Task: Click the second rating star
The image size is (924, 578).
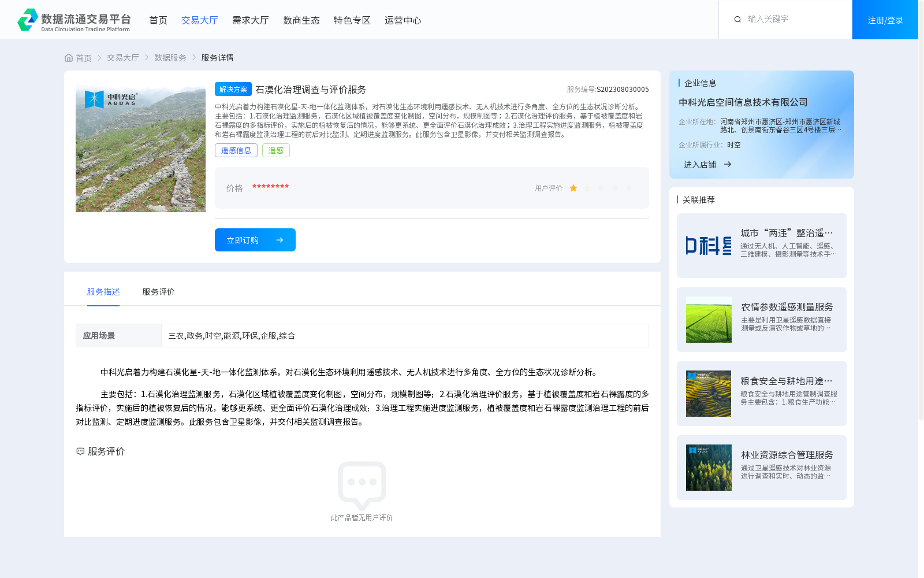Action: (587, 188)
